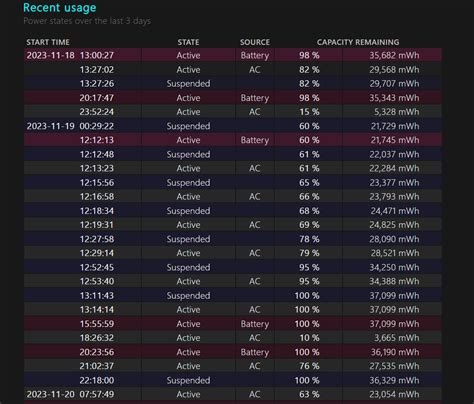The image size is (474, 404).
Task: Click the 13:27:02 time entry
Action: [97, 70]
